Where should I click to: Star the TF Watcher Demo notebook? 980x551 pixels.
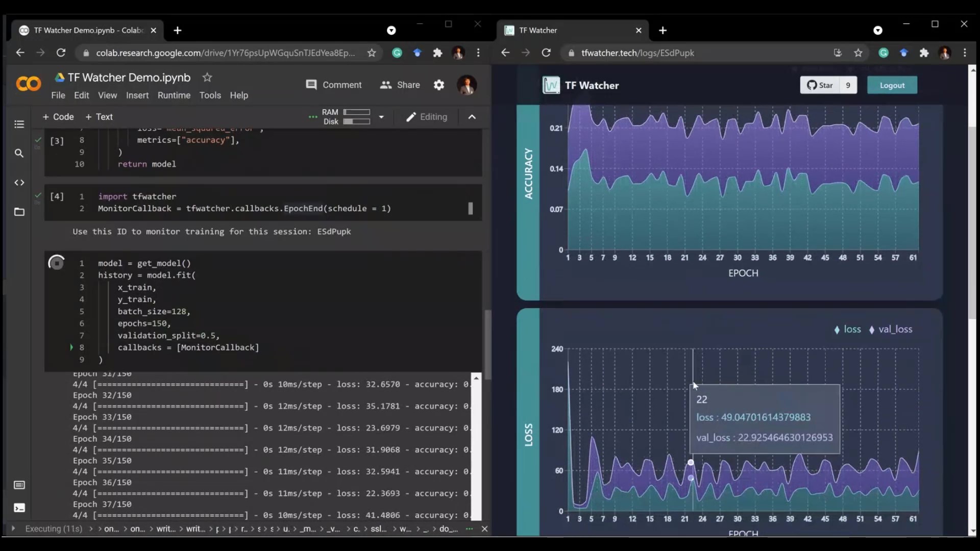click(x=207, y=78)
